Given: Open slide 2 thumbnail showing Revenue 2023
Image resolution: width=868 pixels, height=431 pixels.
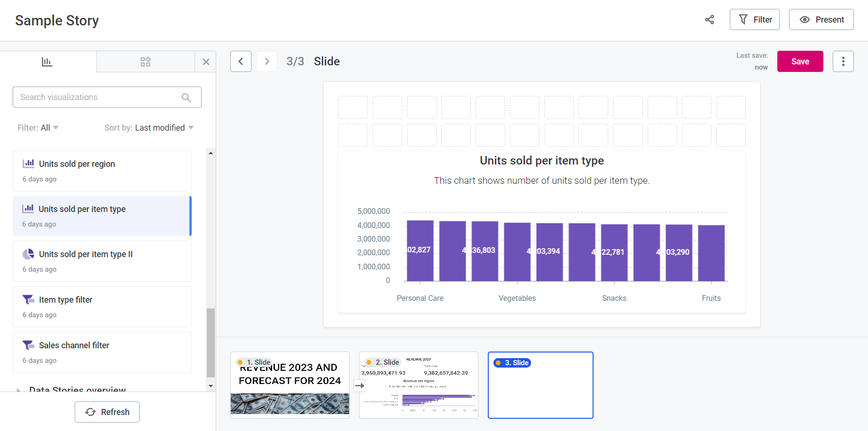Looking at the screenshot, I should tap(418, 385).
